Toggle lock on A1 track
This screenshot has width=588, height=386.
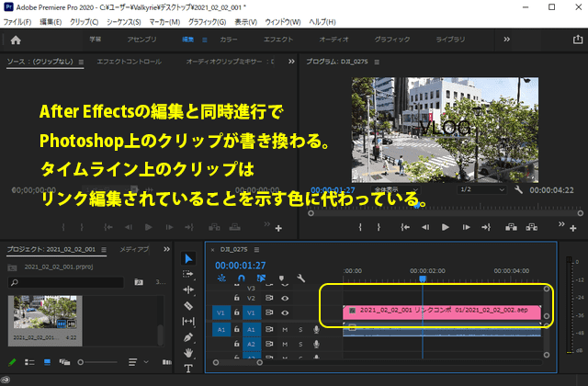237,329
